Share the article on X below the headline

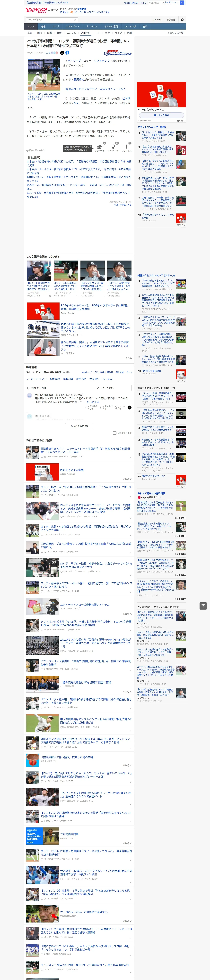point(62,53)
